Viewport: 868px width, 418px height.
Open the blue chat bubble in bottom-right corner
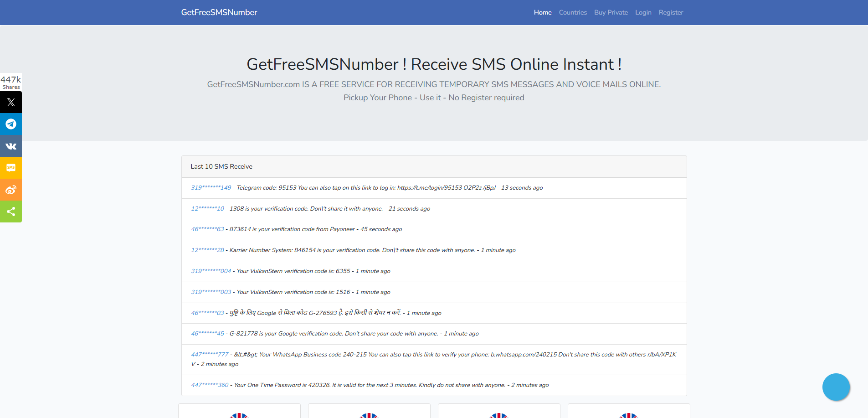[836, 387]
